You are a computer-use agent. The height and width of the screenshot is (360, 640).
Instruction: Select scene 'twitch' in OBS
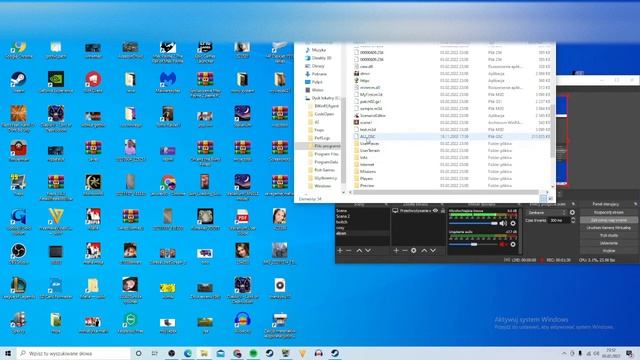(x=362, y=222)
